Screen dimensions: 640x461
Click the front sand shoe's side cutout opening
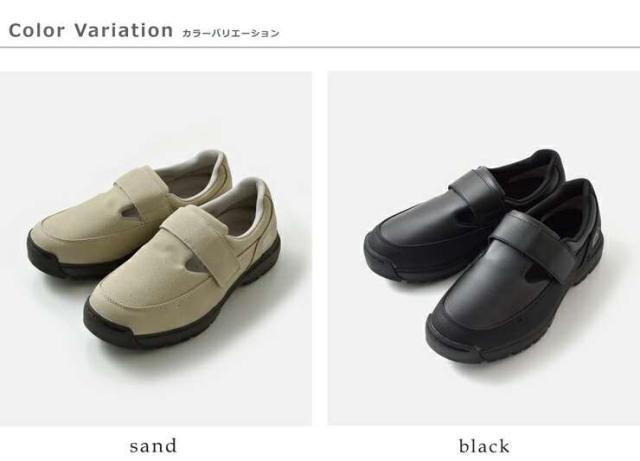point(194,266)
